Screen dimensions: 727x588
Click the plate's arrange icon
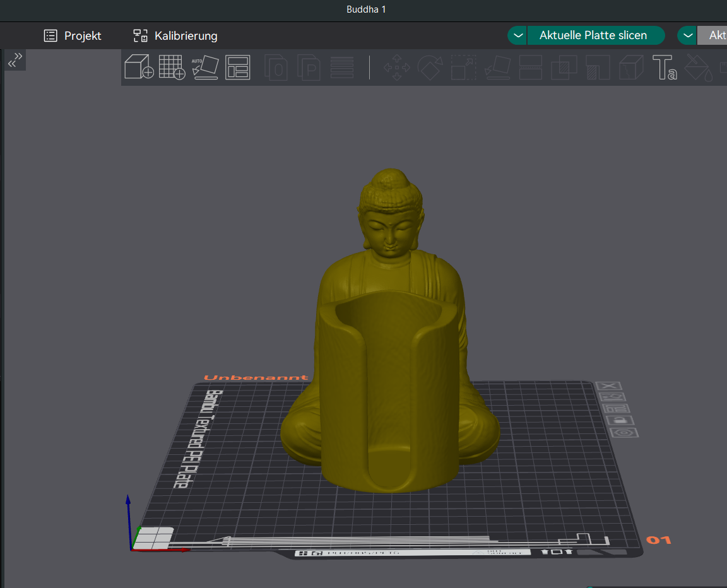(616, 409)
